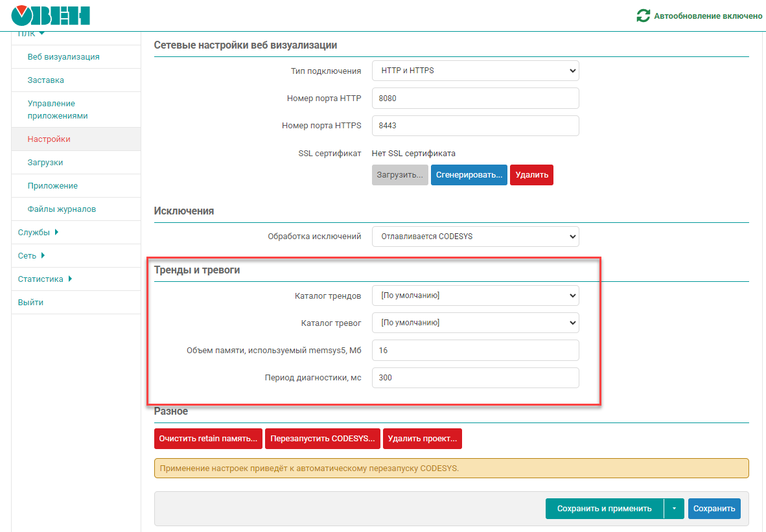
Task: Select Управление приложениями in the sidebar
Action: tap(58, 110)
